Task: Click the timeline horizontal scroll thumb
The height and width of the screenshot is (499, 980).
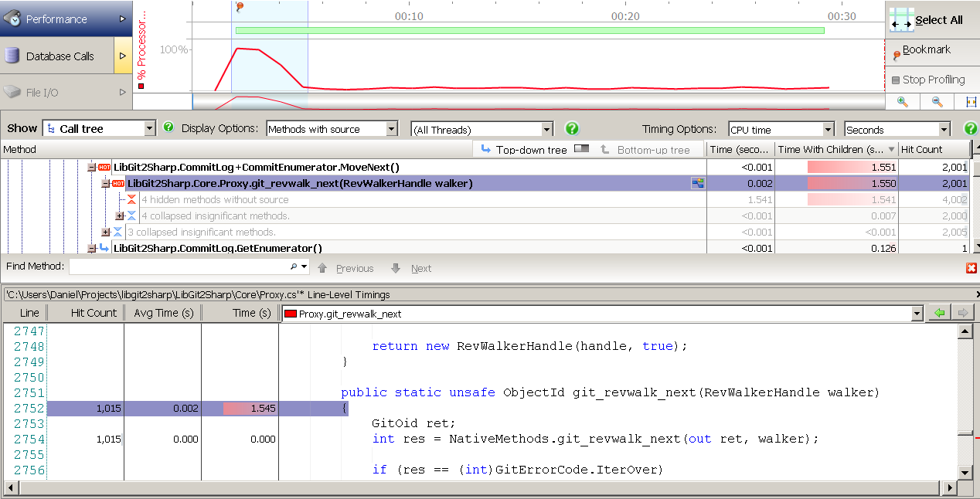Action: (538, 101)
